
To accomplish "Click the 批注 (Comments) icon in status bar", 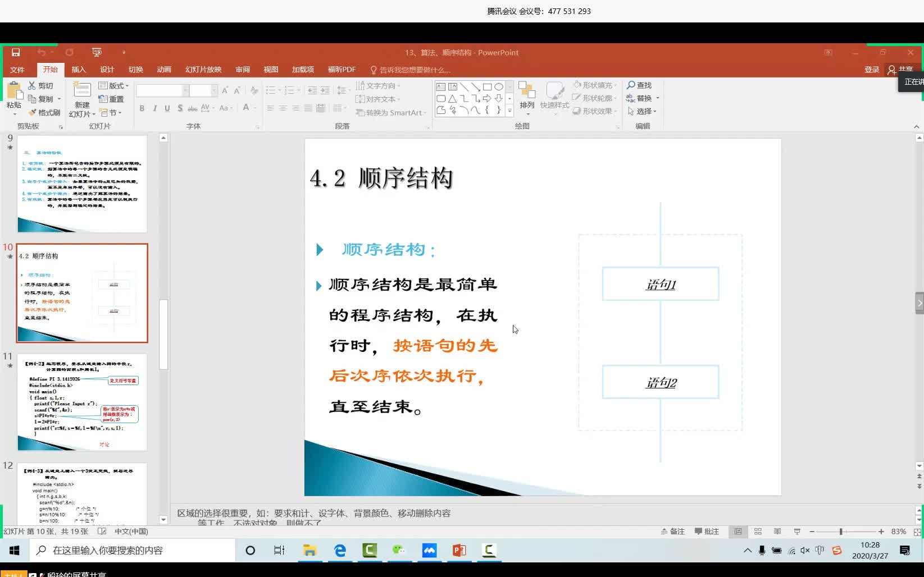I will [707, 531].
